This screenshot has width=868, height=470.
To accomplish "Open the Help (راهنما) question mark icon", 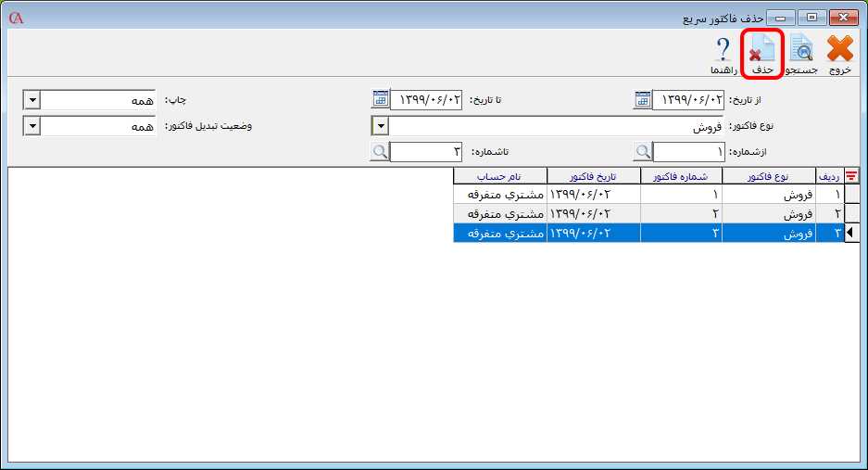I will pos(723,51).
